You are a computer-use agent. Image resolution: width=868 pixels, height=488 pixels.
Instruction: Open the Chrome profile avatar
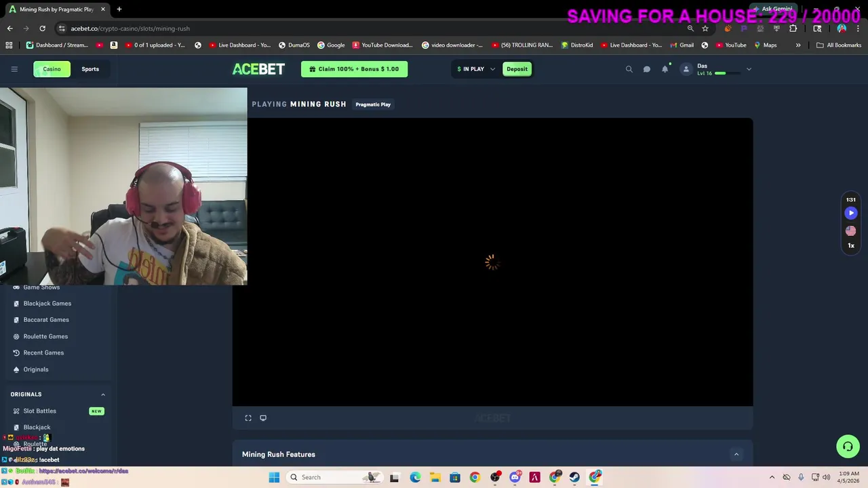coord(842,28)
